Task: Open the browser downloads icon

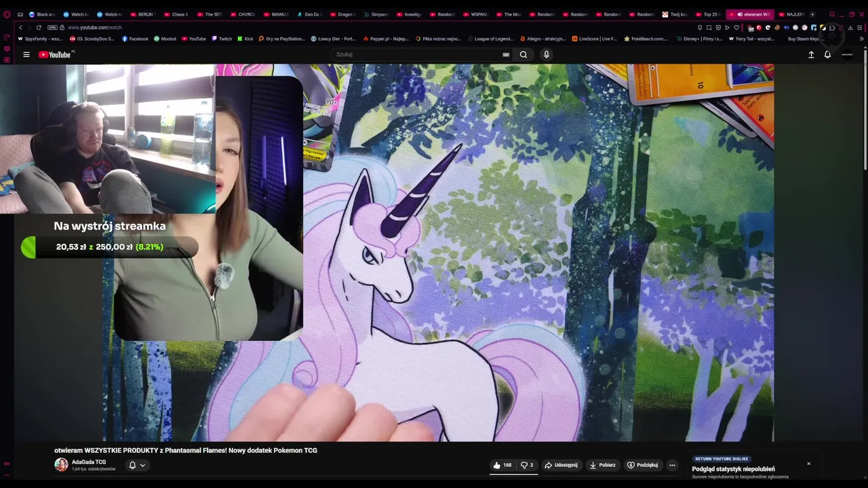Action: tap(850, 27)
